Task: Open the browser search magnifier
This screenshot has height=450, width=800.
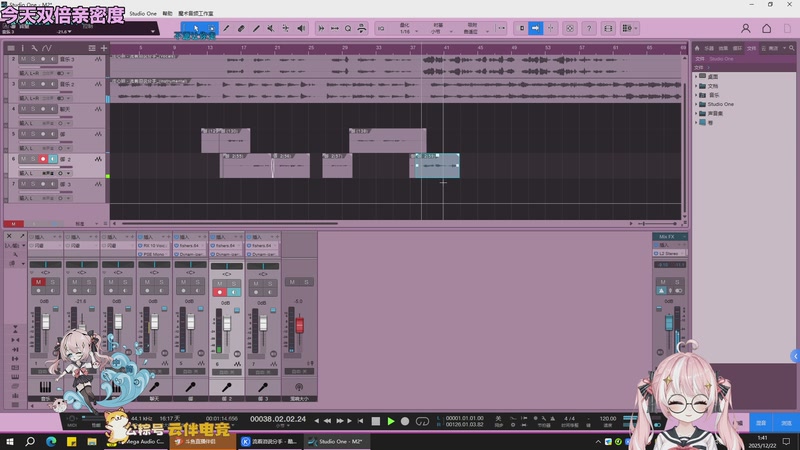Action: (x=792, y=48)
